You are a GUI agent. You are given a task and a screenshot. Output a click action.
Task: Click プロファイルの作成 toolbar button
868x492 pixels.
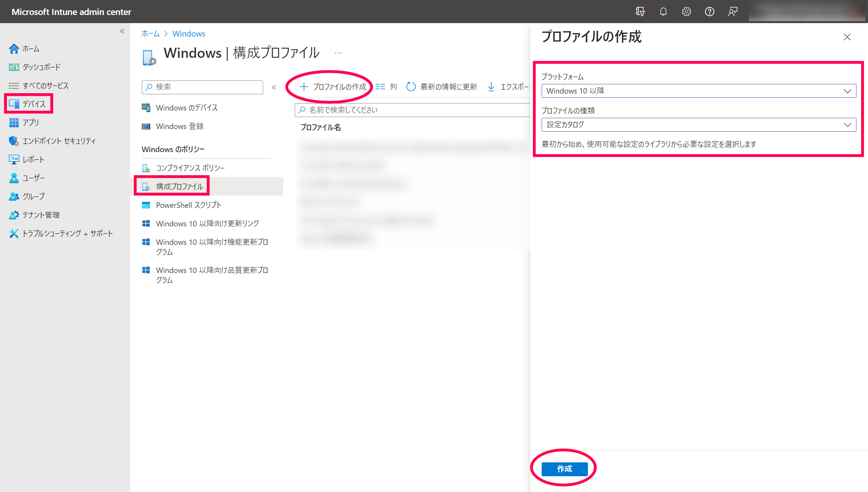(x=333, y=87)
